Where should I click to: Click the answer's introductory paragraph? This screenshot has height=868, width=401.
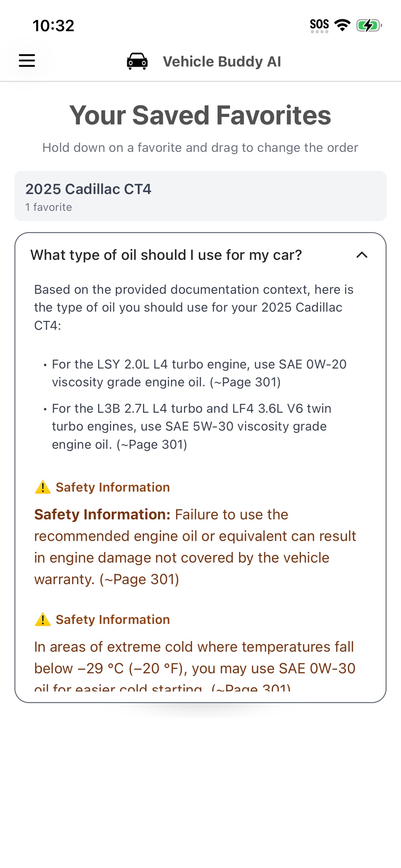[194, 308]
